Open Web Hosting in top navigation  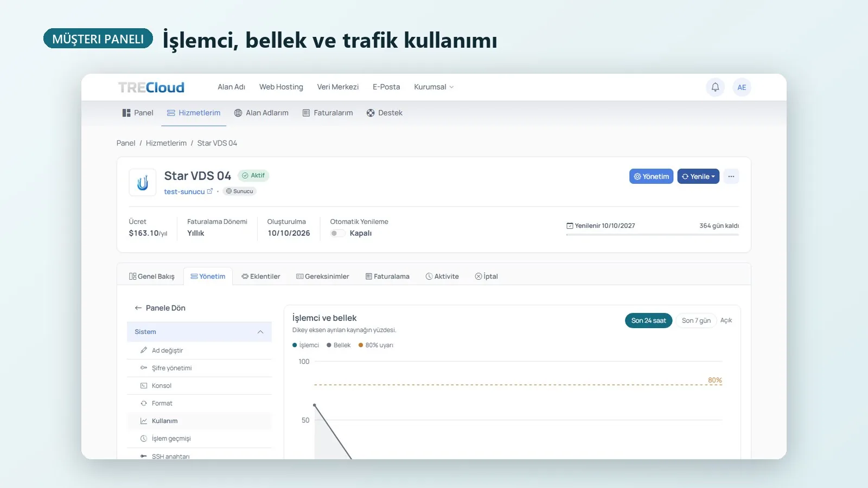pos(281,87)
